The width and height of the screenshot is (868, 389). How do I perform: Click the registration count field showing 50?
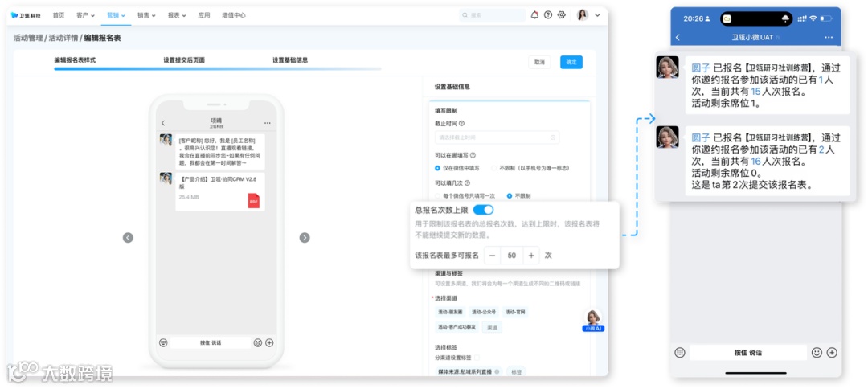(x=511, y=255)
